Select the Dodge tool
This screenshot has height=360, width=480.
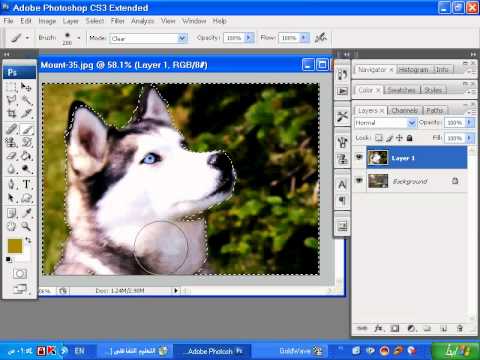(x=26, y=169)
